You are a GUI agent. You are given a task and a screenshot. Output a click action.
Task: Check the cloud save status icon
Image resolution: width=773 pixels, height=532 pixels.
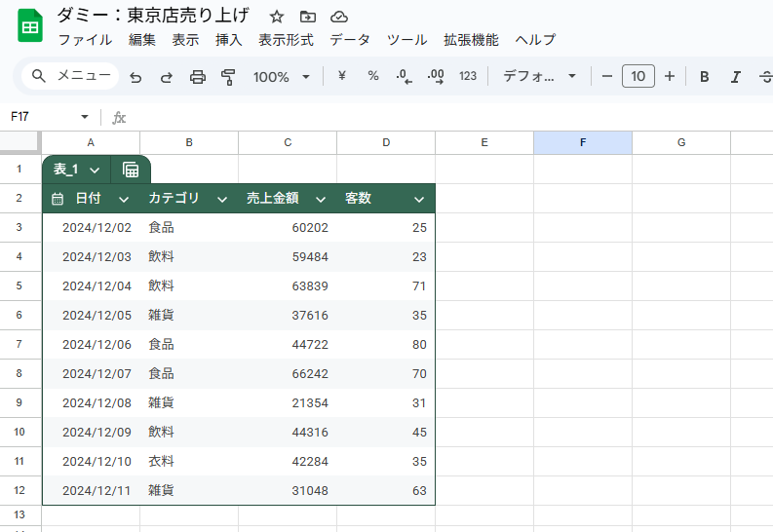pyautogui.click(x=339, y=17)
